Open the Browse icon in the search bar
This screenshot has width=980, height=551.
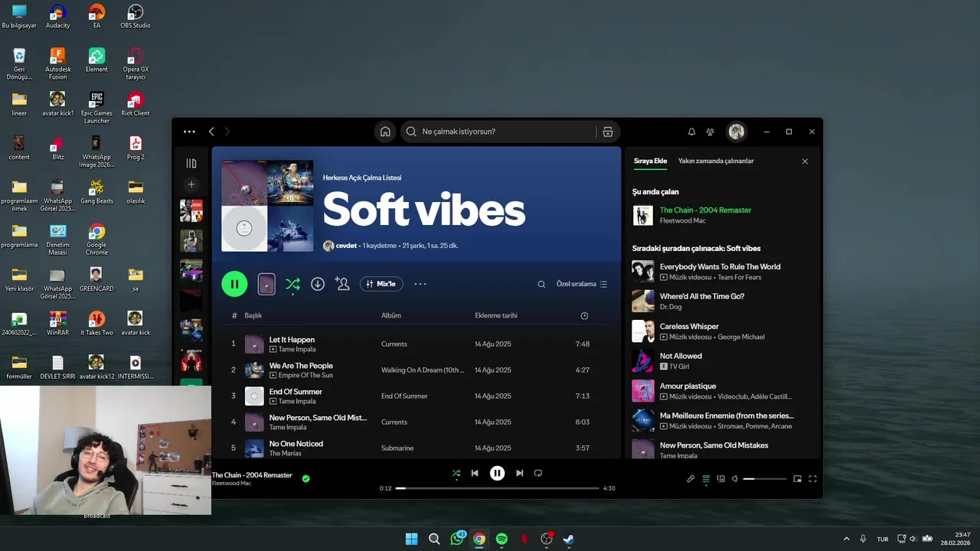[x=608, y=132]
